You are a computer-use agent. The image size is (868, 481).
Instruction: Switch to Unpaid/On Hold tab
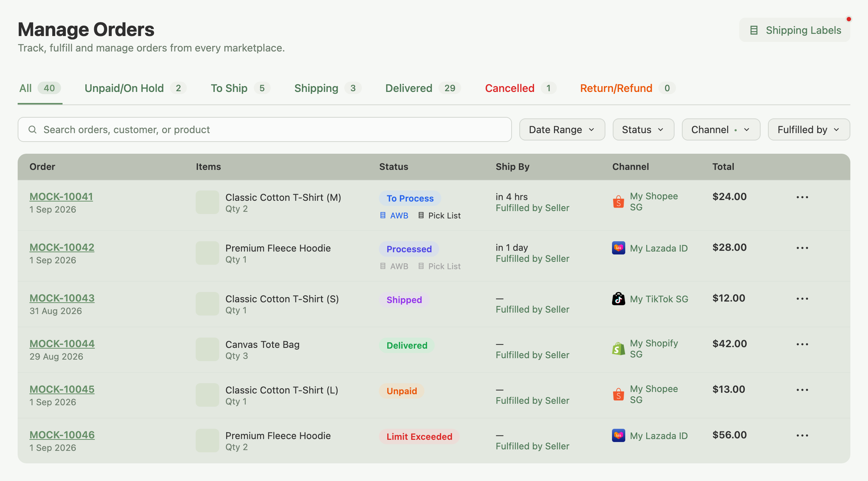tap(135, 88)
